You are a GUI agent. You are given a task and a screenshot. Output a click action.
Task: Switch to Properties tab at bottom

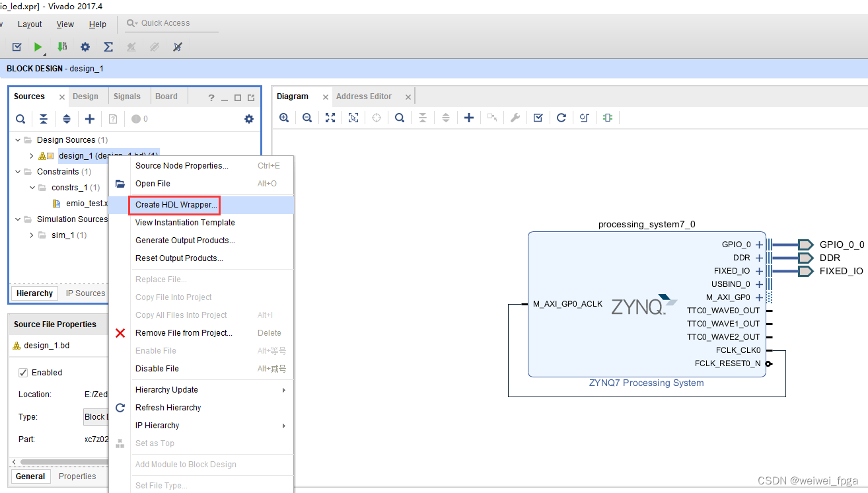tap(77, 476)
